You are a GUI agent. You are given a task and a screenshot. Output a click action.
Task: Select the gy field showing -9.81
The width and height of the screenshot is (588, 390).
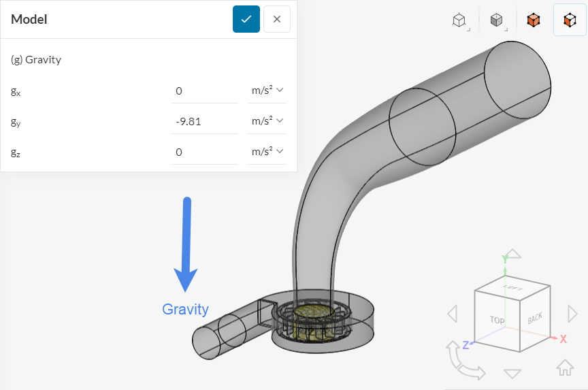click(205, 122)
